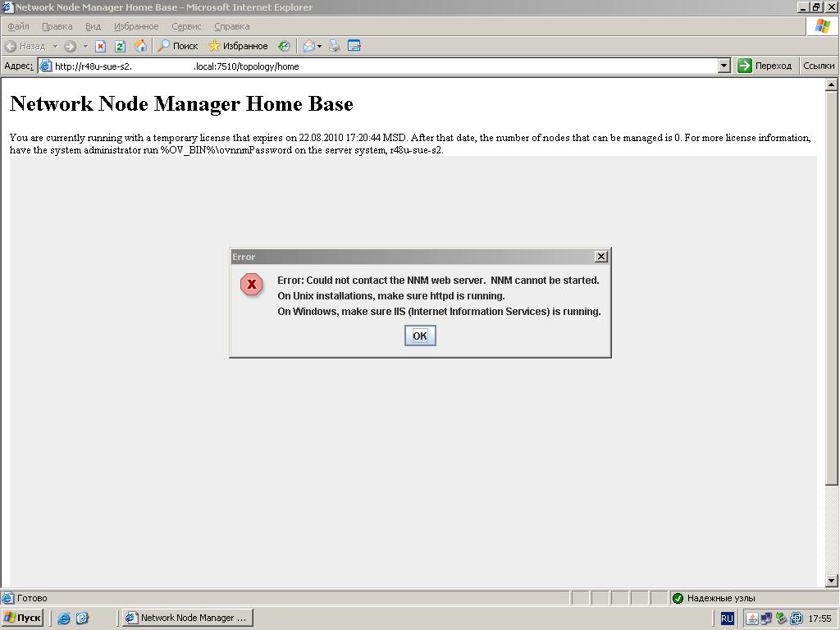Image resolution: width=840 pixels, height=630 pixels.
Task: Go to the Home page icon
Action: [140, 46]
